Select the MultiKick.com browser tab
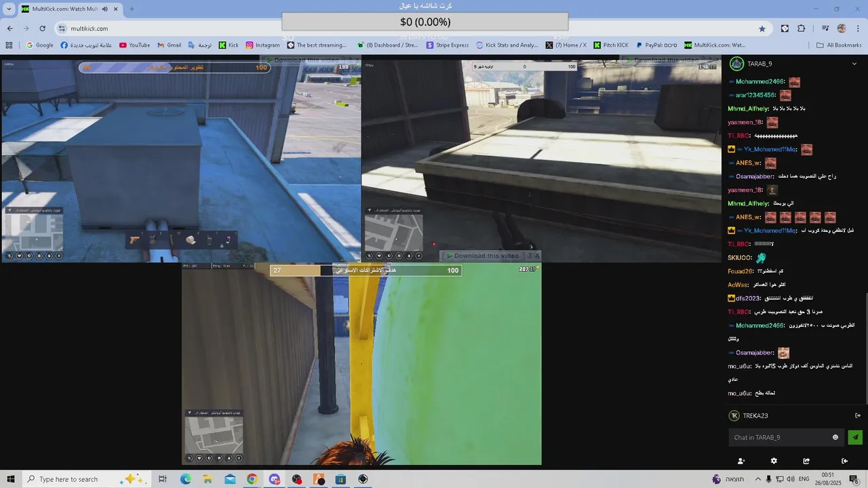 pyautogui.click(x=70, y=9)
